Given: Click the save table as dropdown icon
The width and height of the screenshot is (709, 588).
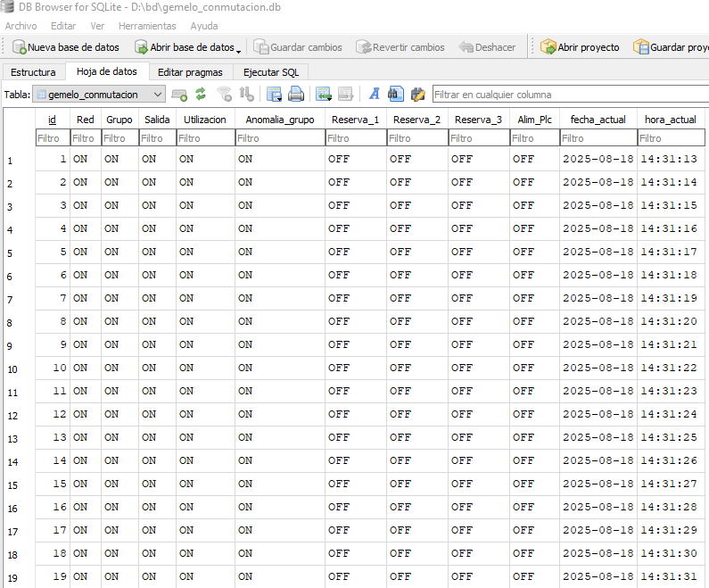Looking at the screenshot, I should [274, 94].
